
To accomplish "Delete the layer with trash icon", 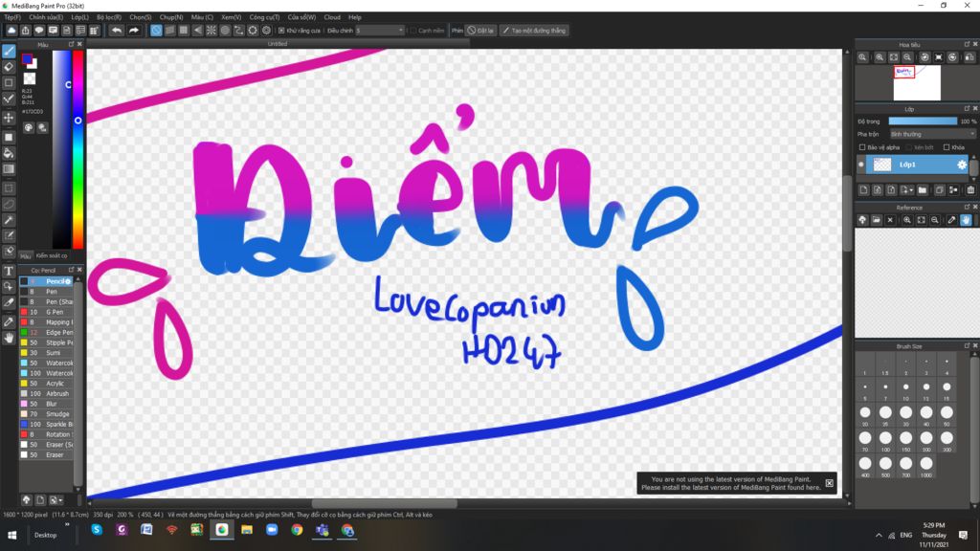I will [970, 190].
